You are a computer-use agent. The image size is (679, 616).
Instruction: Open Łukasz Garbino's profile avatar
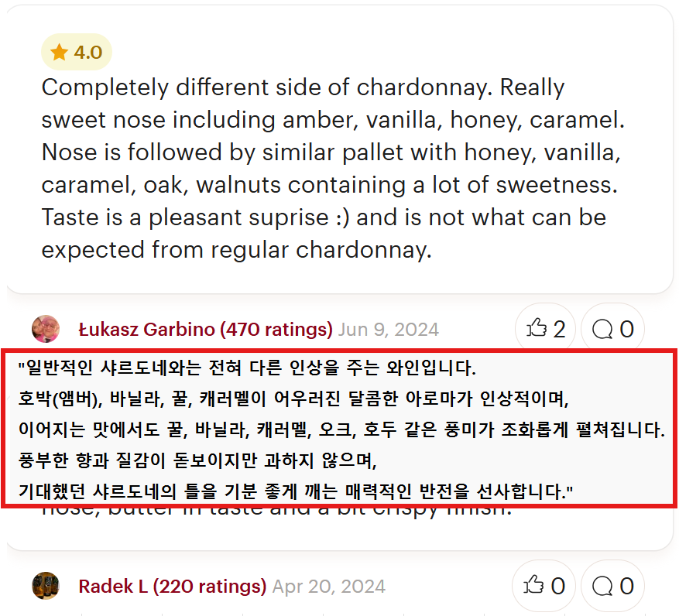point(46,329)
